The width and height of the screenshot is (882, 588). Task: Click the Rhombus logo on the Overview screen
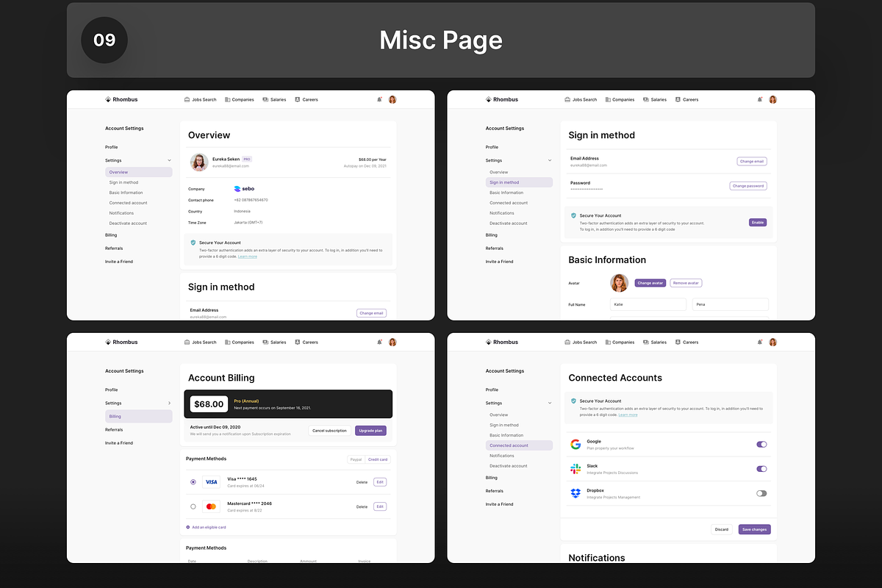121,99
